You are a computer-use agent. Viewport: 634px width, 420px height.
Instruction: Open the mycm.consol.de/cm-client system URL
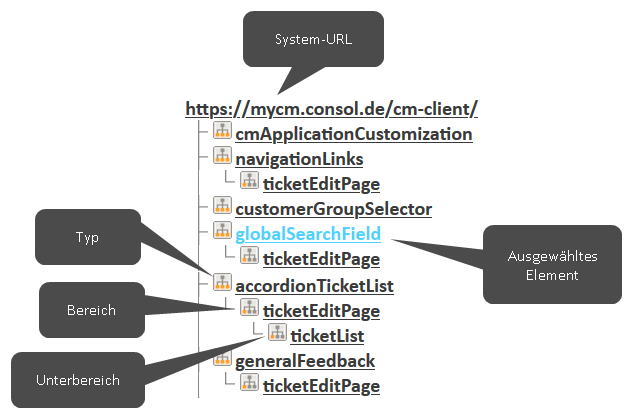pos(331,108)
